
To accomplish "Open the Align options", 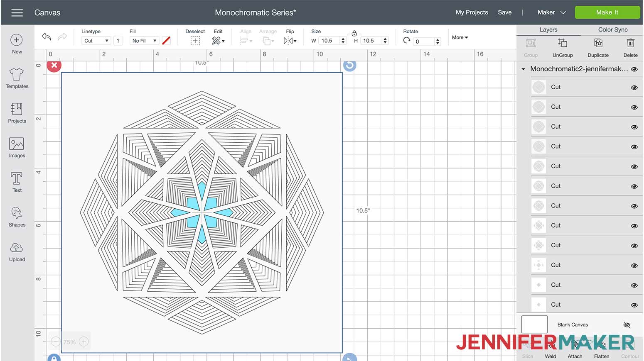I will [x=246, y=41].
